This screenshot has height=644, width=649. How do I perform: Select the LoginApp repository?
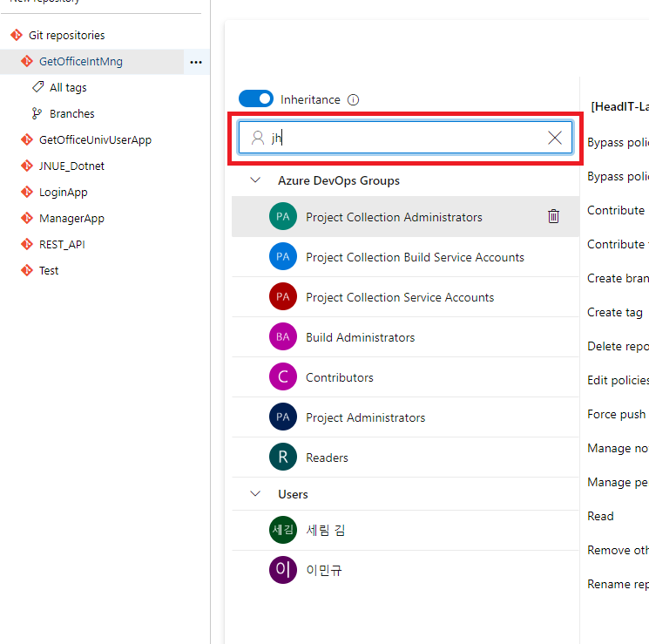(x=64, y=193)
